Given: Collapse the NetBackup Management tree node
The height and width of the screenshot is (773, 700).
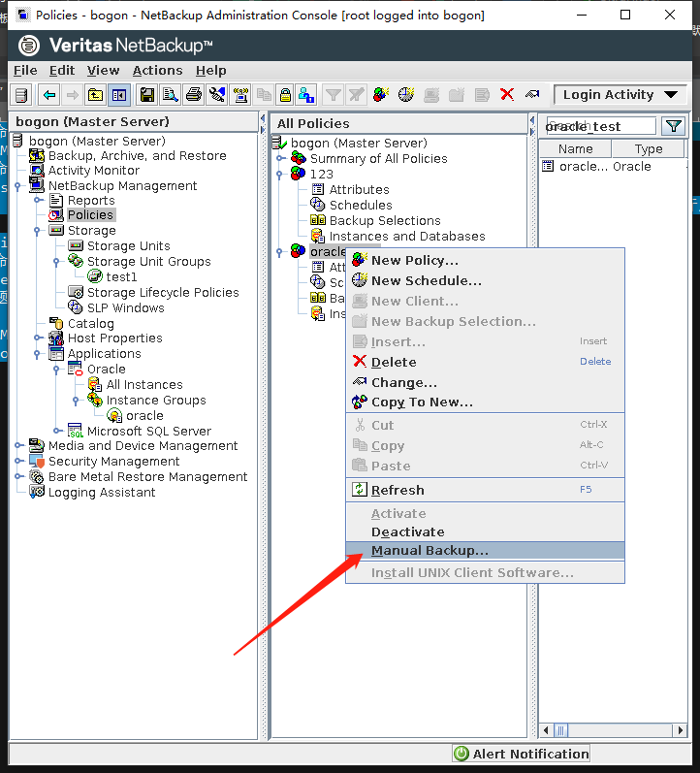Looking at the screenshot, I should (17, 186).
